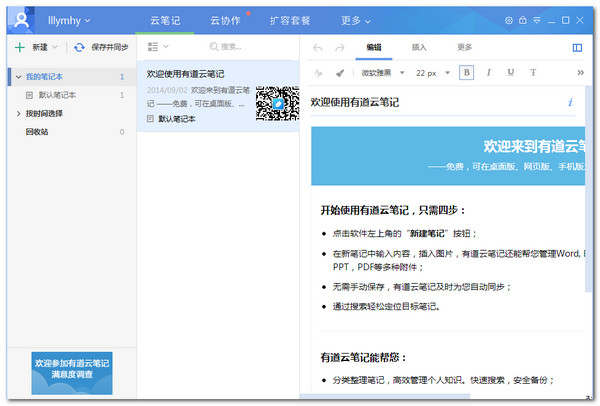Open the 满意度调查 survey banner
This screenshot has height=406, width=600.
pos(72,373)
